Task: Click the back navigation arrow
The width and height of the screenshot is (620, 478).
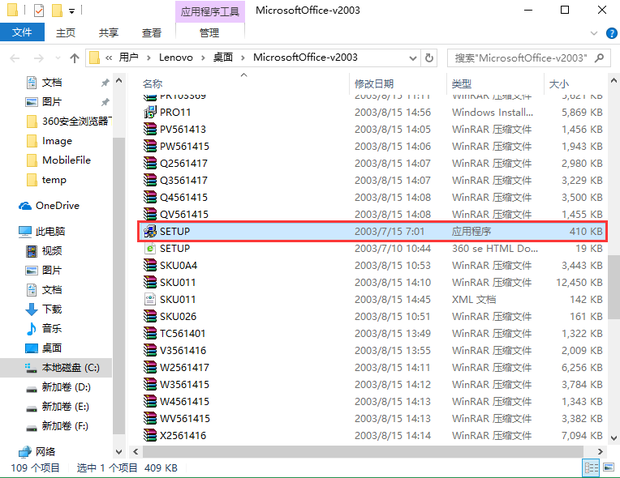Action: point(15,59)
